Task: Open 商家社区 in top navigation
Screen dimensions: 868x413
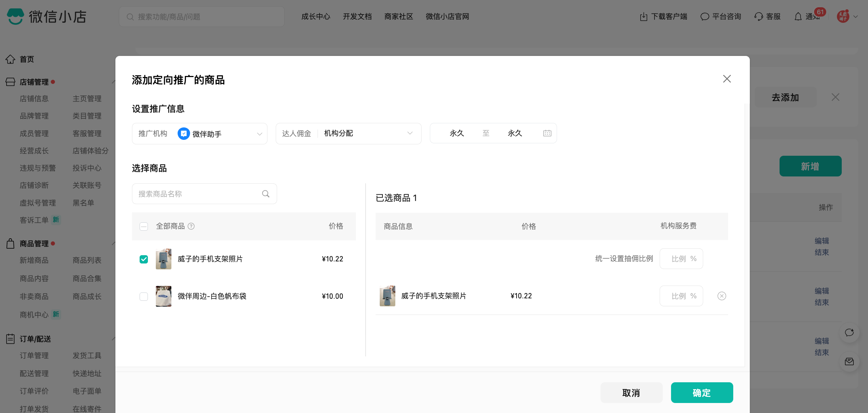Action: pos(398,17)
